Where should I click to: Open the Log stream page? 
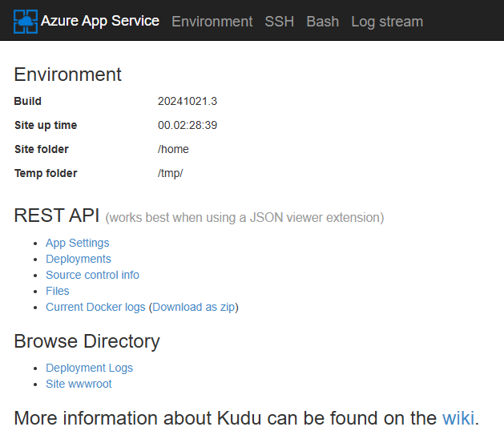[x=387, y=22]
